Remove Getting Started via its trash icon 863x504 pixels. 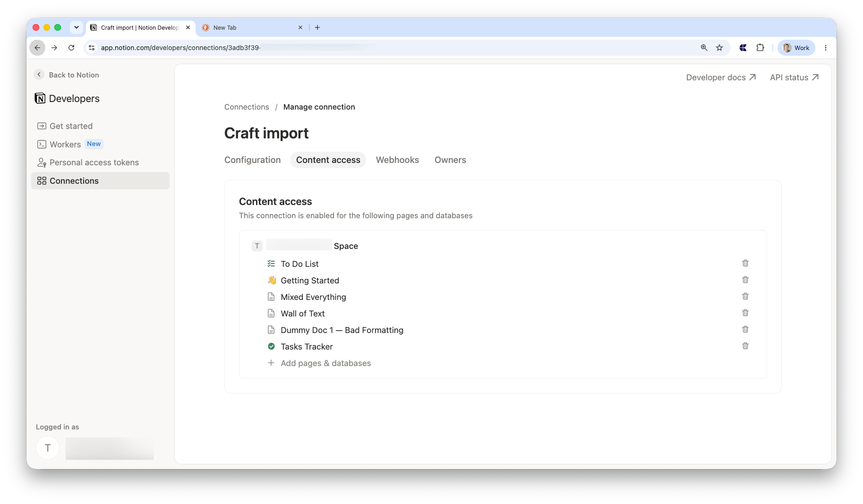pos(745,280)
